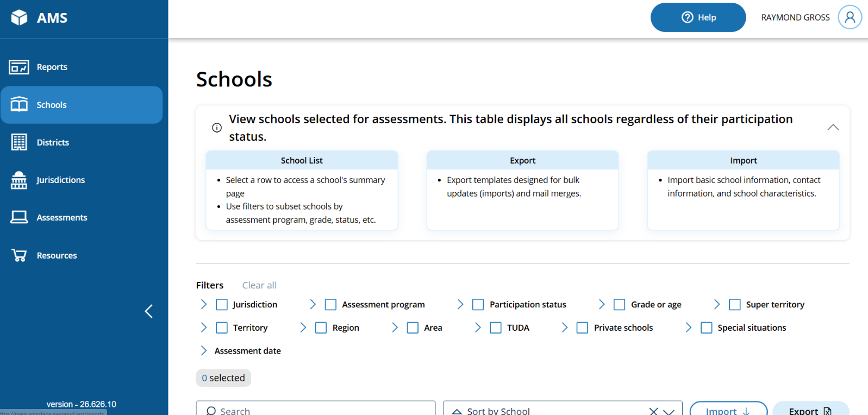Collapse the schools info panel chevron
The height and width of the screenshot is (415, 868).
[x=833, y=127]
